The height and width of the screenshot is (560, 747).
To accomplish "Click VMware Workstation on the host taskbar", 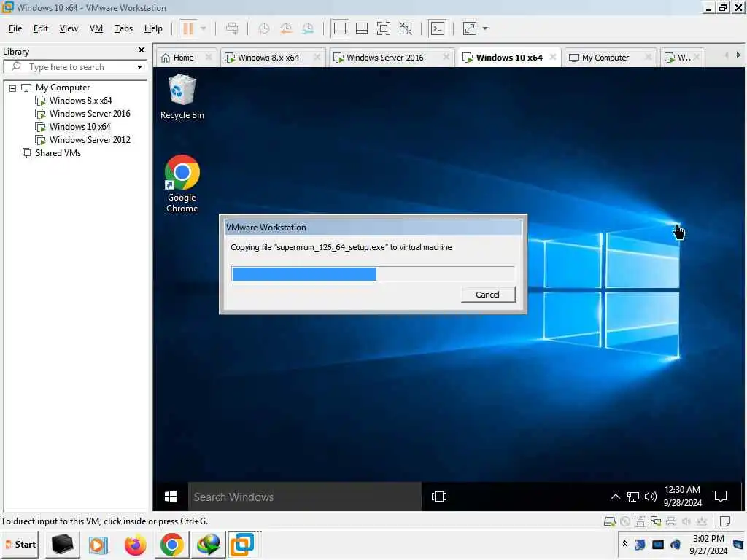I will click(x=242, y=545).
